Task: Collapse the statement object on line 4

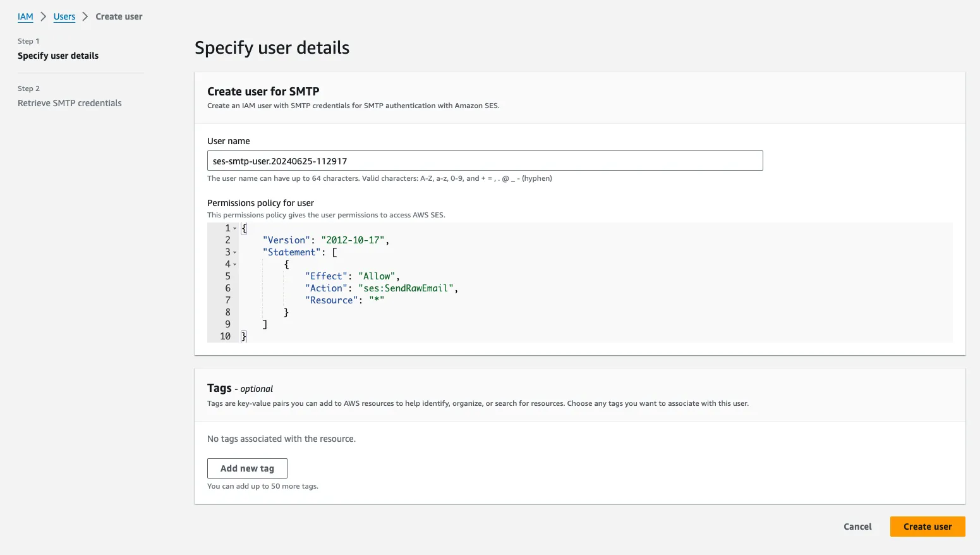Action: click(x=234, y=264)
